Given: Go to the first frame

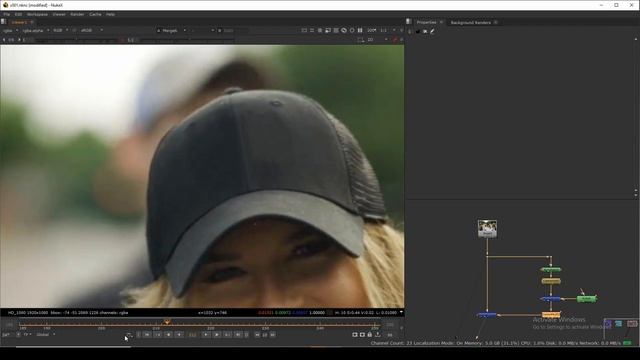Looking at the screenshot, I should 147,335.
